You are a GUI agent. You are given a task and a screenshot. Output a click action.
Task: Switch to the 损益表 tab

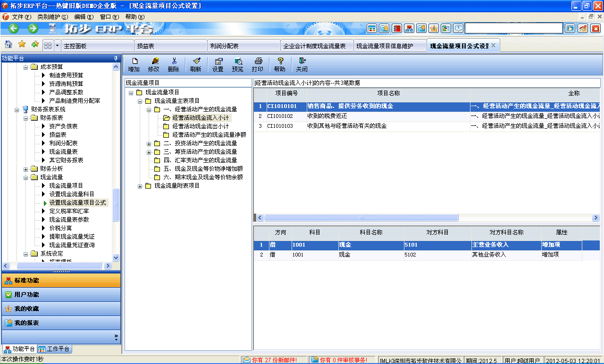[172, 44]
